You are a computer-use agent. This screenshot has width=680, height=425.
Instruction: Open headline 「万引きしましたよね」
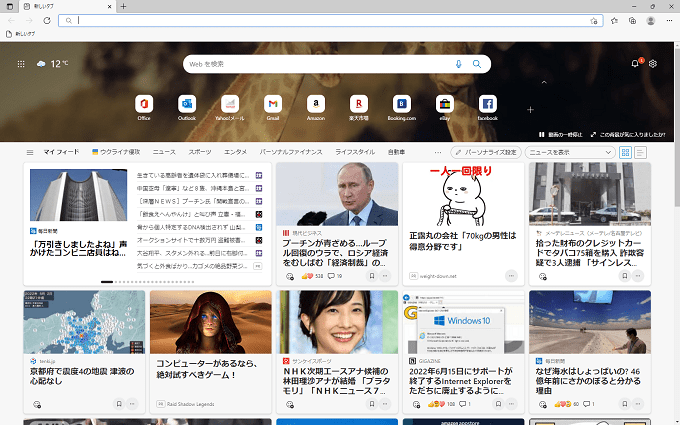78,248
